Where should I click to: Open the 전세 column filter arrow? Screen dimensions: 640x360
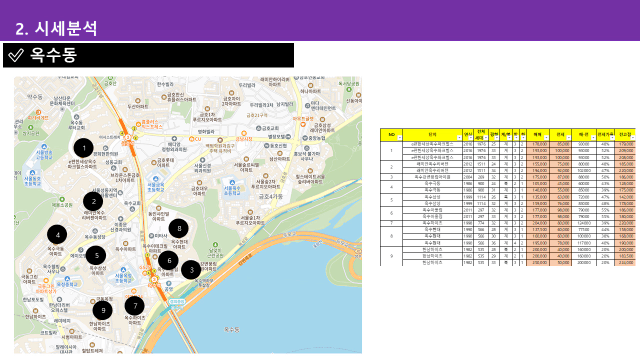pos(569,138)
